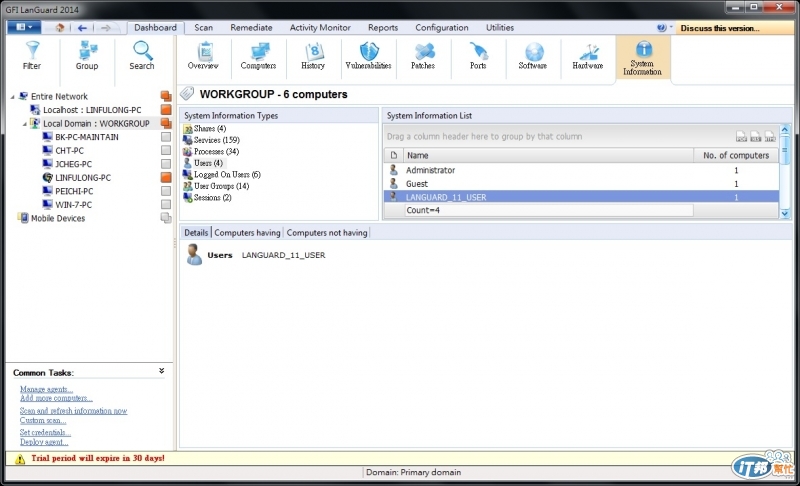Select JCHEG-PC computer
The image size is (800, 486).
73,164
